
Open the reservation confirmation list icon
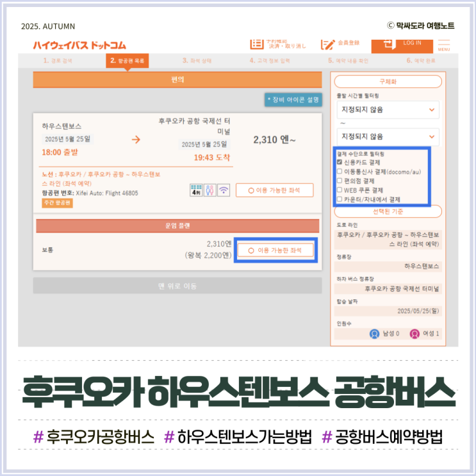click(257, 44)
